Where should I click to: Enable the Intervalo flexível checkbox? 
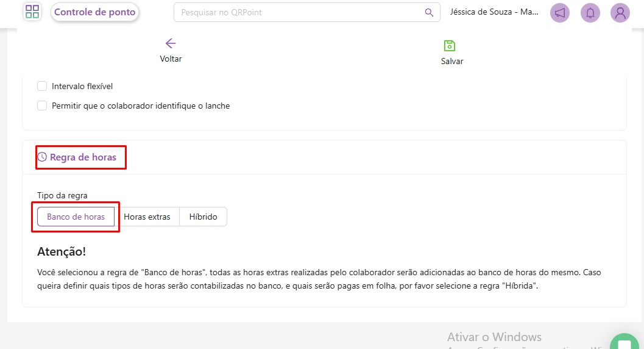coord(42,86)
